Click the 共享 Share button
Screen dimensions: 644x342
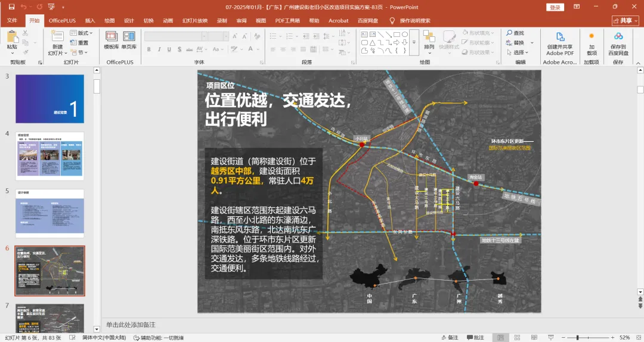(x=626, y=20)
